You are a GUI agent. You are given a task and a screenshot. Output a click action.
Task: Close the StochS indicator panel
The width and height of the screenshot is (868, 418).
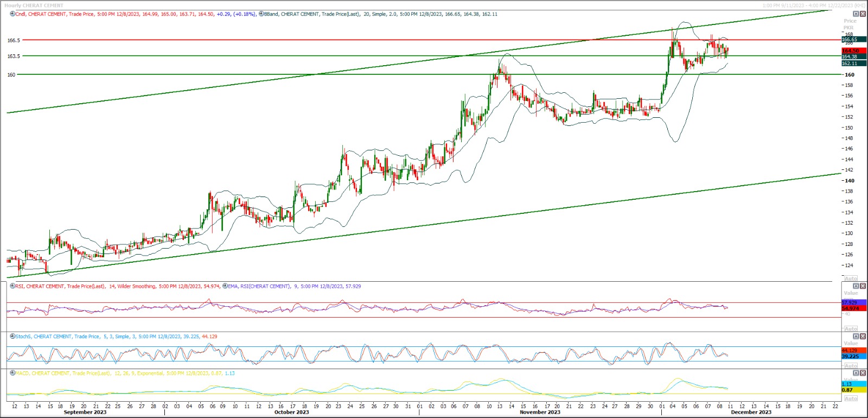(x=863, y=337)
